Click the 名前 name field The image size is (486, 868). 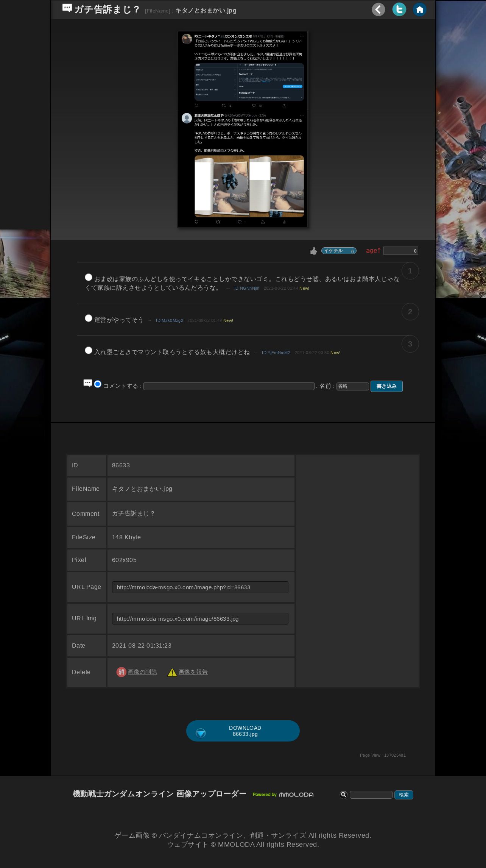coord(353,386)
